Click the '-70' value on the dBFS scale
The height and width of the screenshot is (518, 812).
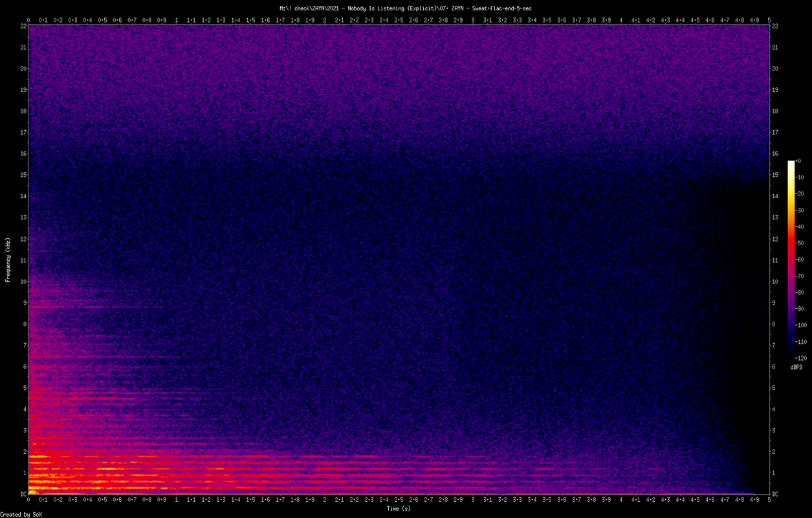point(800,276)
